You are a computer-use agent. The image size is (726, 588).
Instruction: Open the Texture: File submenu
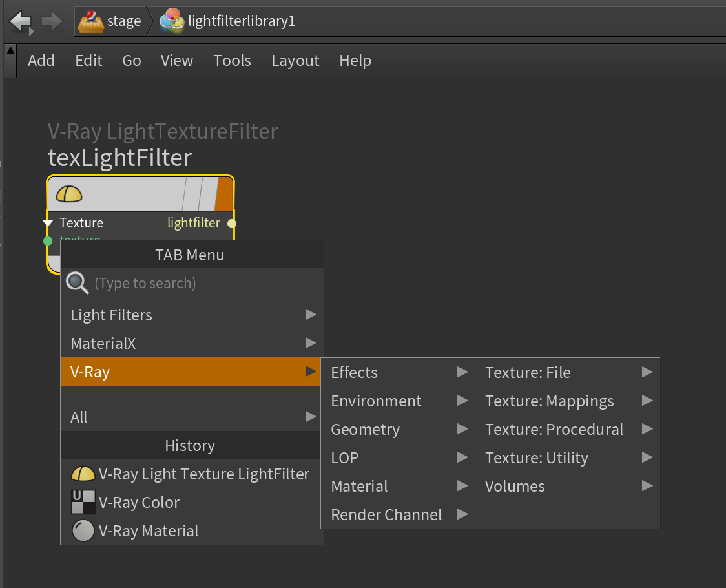(x=568, y=372)
